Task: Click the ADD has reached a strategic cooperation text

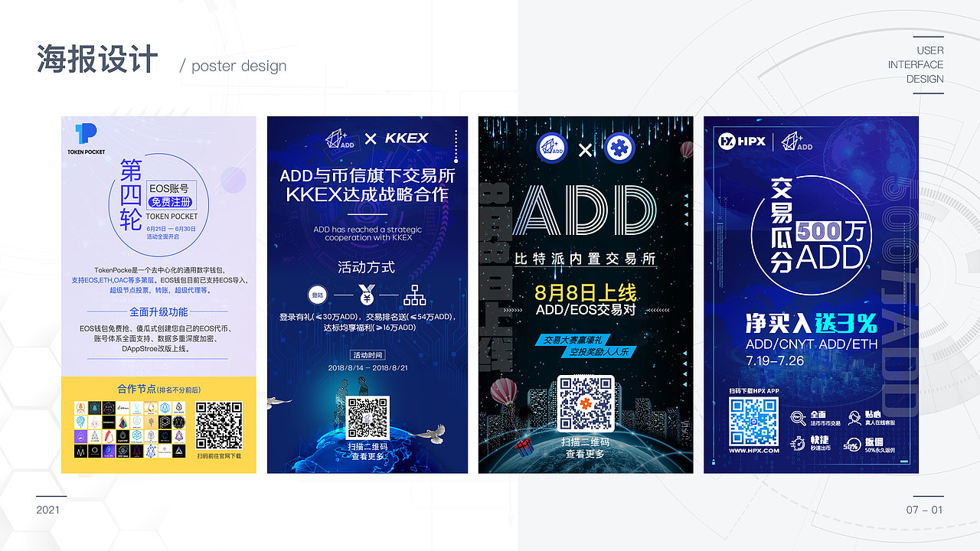Action: click(x=367, y=233)
